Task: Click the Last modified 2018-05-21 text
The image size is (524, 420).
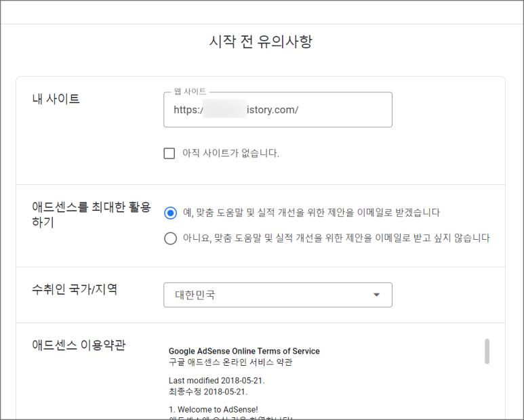Action: (x=216, y=380)
